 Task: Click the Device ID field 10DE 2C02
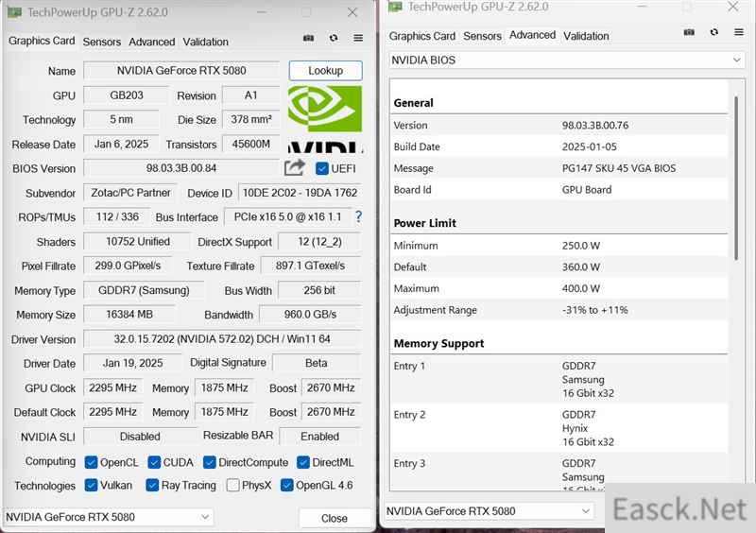300,193
